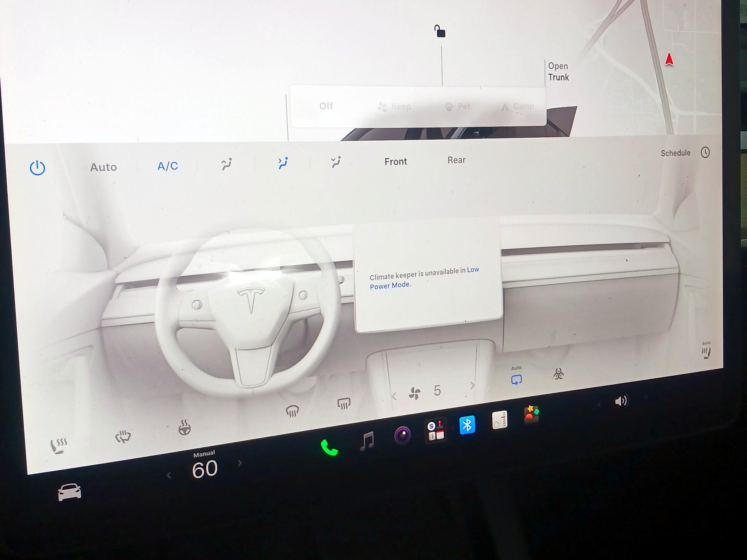Open the Toybox app
The image size is (747, 560).
point(531,414)
